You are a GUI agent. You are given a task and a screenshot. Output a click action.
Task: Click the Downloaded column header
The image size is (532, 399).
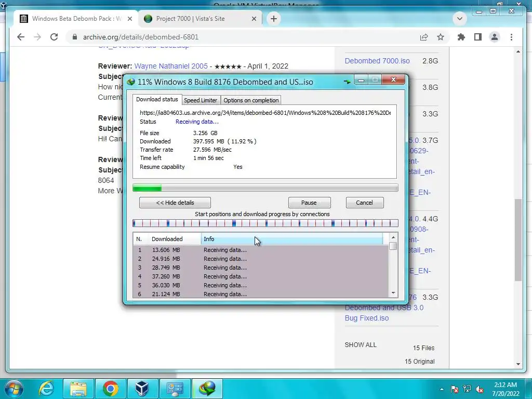(x=175, y=239)
